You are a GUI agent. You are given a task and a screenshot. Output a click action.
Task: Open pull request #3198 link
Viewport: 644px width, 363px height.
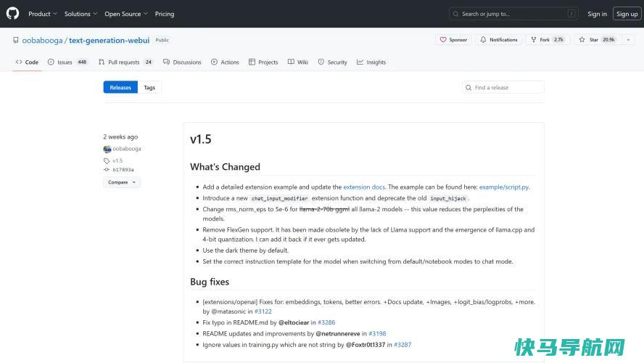(x=377, y=333)
